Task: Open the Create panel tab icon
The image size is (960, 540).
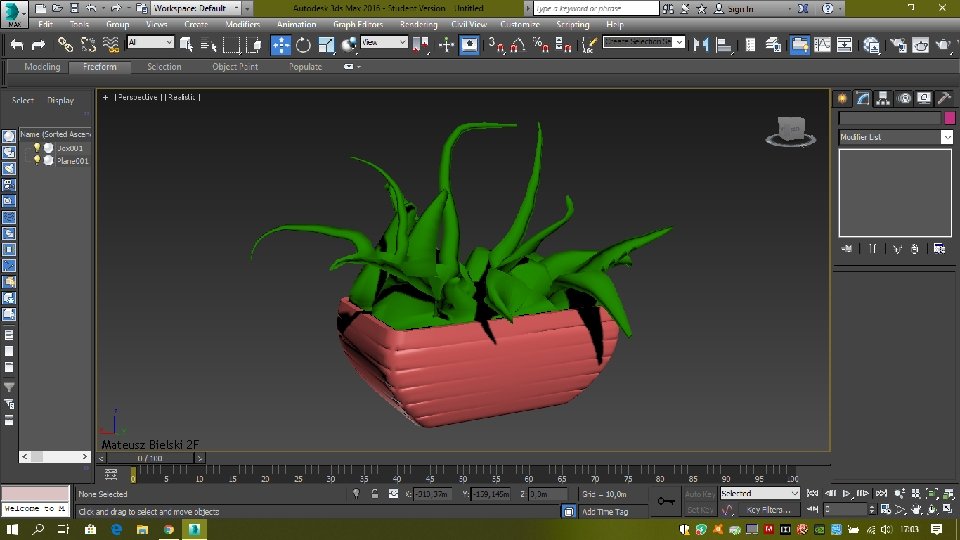Action: click(842, 98)
